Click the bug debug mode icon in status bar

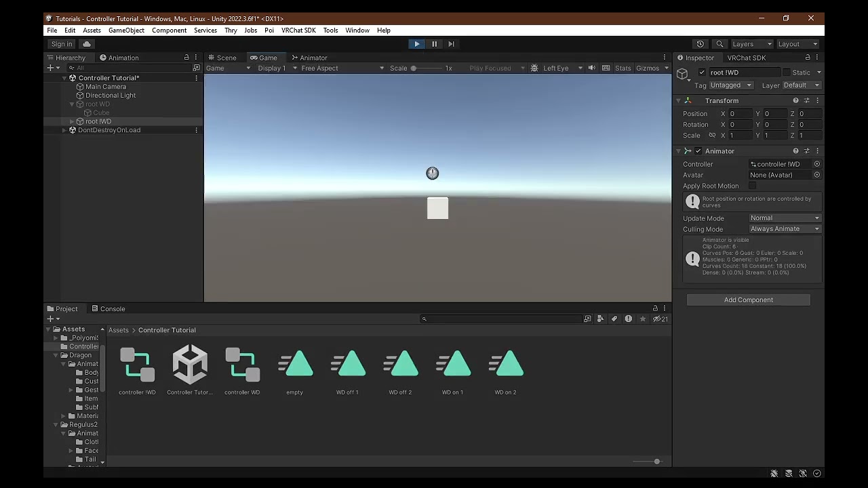(x=774, y=474)
